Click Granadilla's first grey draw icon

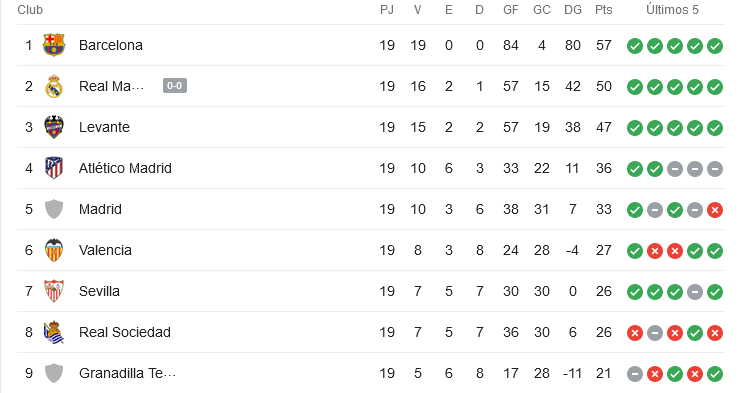(635, 374)
